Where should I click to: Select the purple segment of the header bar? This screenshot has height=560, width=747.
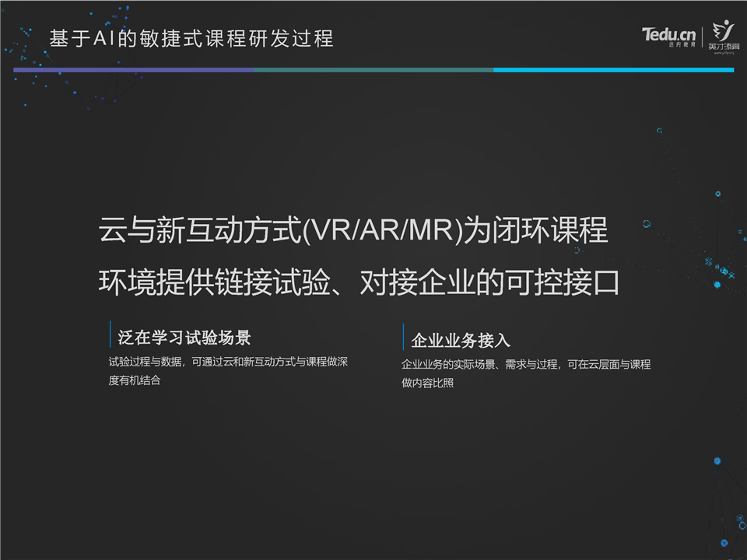tap(133, 70)
